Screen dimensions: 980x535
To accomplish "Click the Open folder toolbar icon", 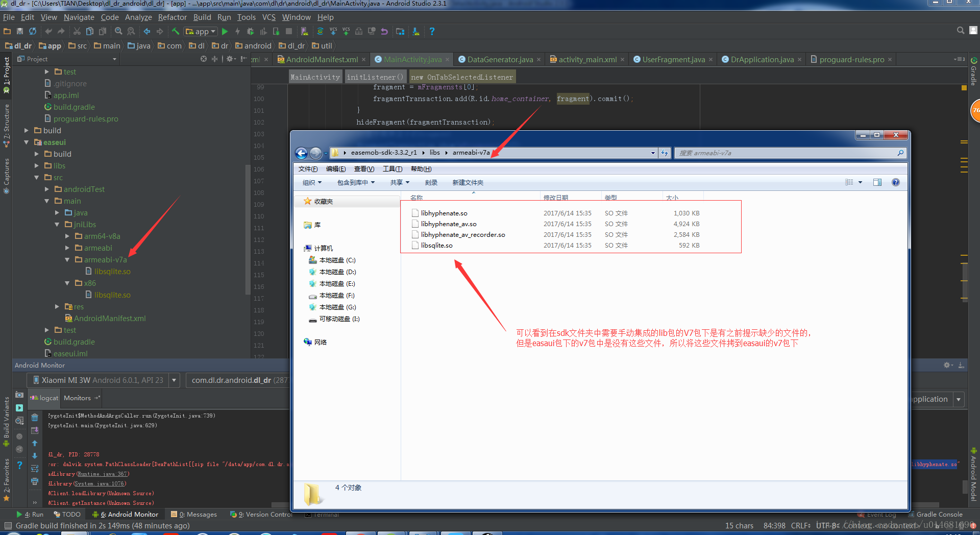I will pyautogui.click(x=7, y=31).
